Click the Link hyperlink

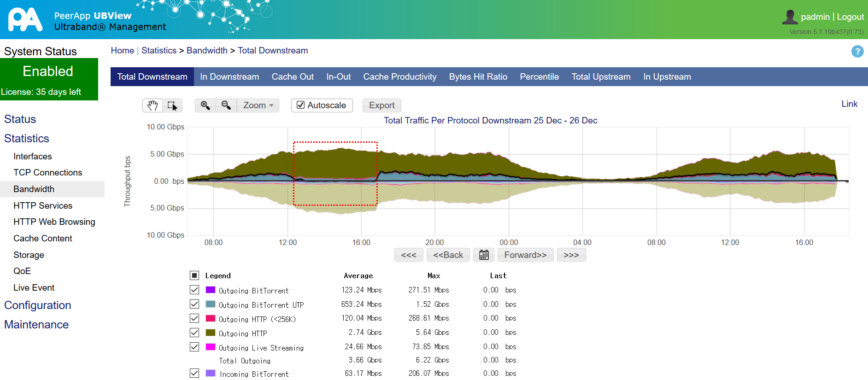pos(850,104)
